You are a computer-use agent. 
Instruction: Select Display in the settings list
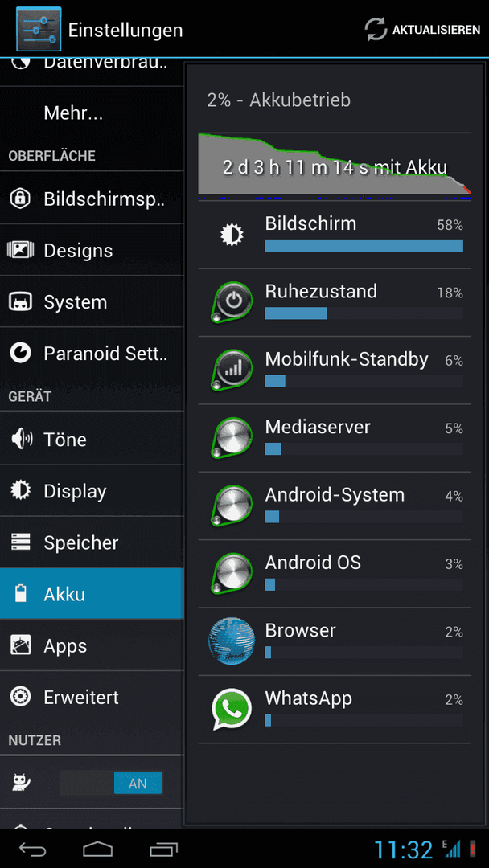tap(92, 491)
